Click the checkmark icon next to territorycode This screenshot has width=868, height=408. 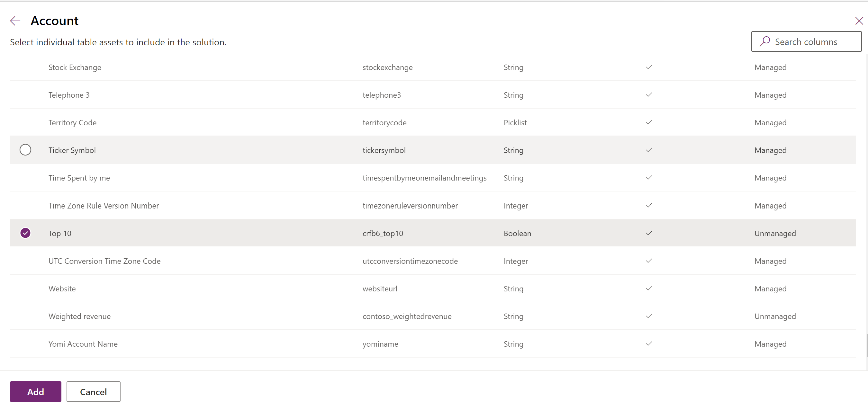649,122
